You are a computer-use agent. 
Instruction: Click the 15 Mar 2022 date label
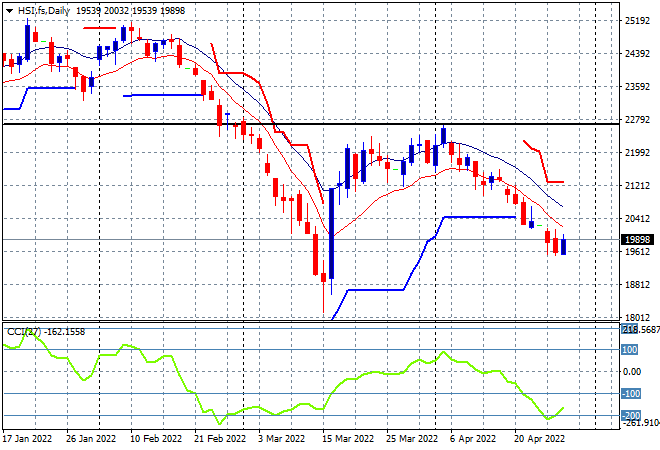(348, 439)
